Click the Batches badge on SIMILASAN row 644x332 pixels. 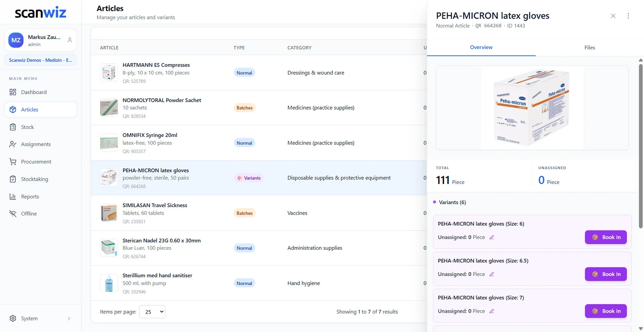(x=244, y=213)
